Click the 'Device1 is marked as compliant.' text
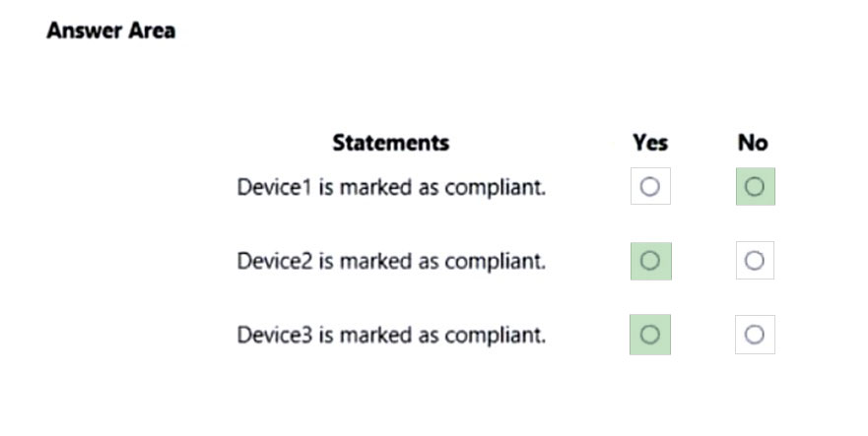This screenshot has width=868, height=436. (x=391, y=188)
